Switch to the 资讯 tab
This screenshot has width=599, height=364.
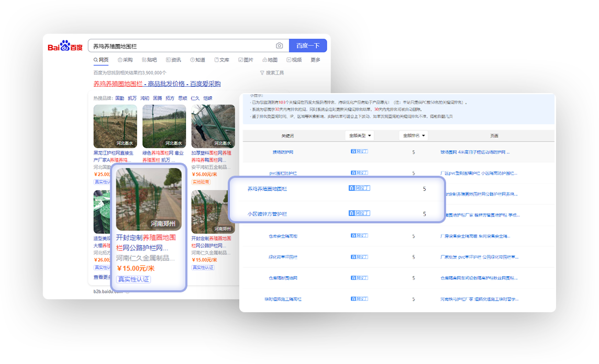pyautogui.click(x=173, y=60)
